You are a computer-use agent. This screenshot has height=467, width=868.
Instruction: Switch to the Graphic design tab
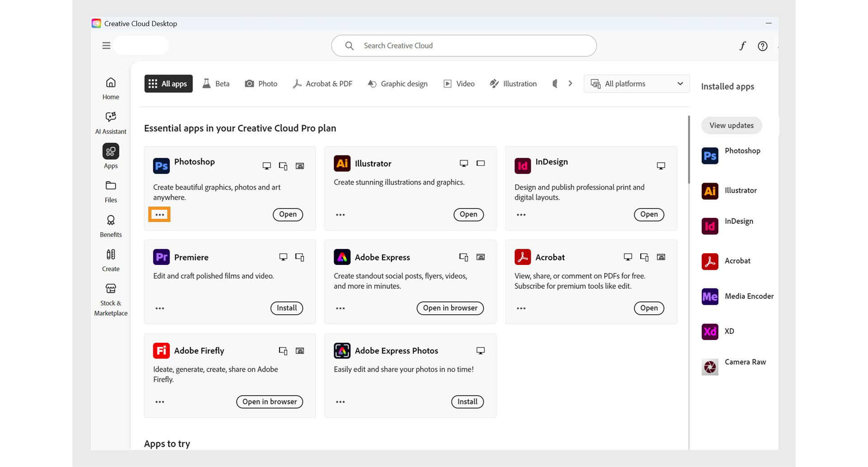[x=397, y=84]
